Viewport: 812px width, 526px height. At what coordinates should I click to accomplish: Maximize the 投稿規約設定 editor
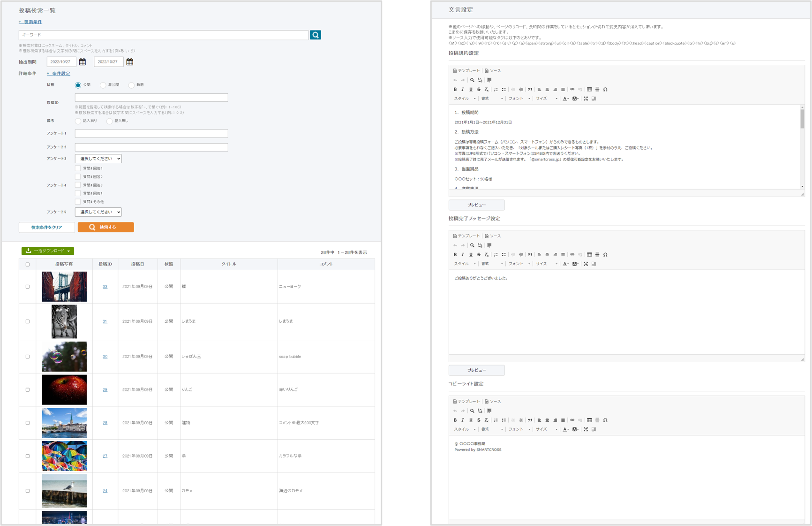586,99
